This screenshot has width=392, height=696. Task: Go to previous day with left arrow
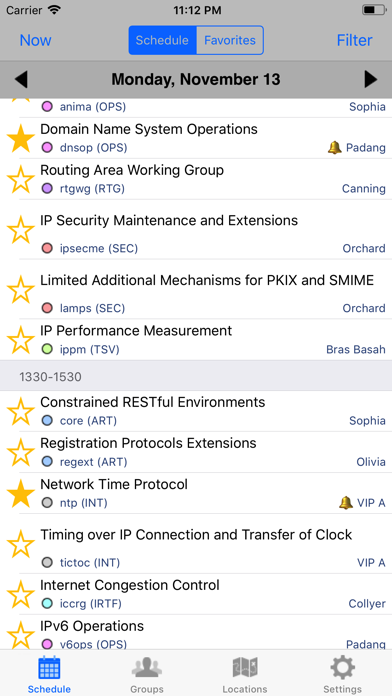[21, 79]
